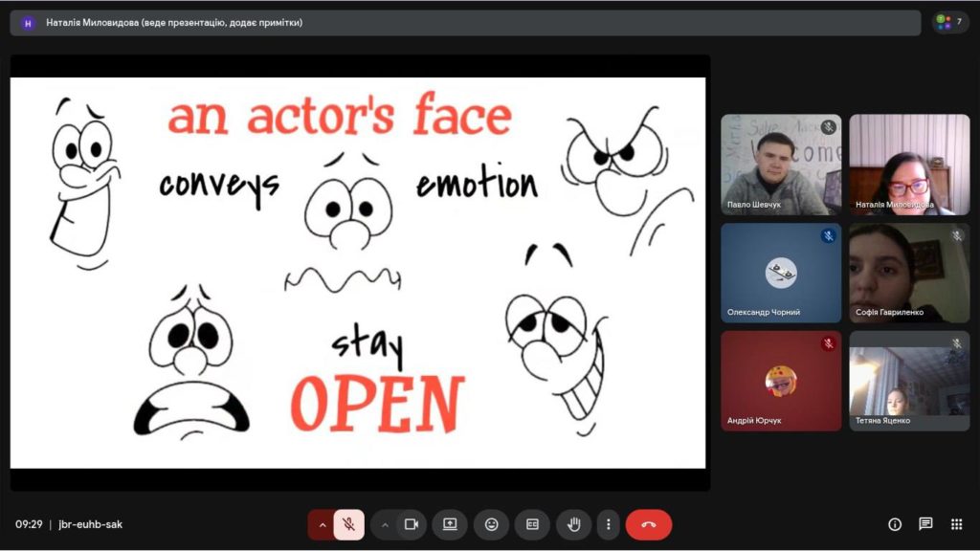Open meeting details info icon
The height and width of the screenshot is (551, 980).
tap(895, 524)
